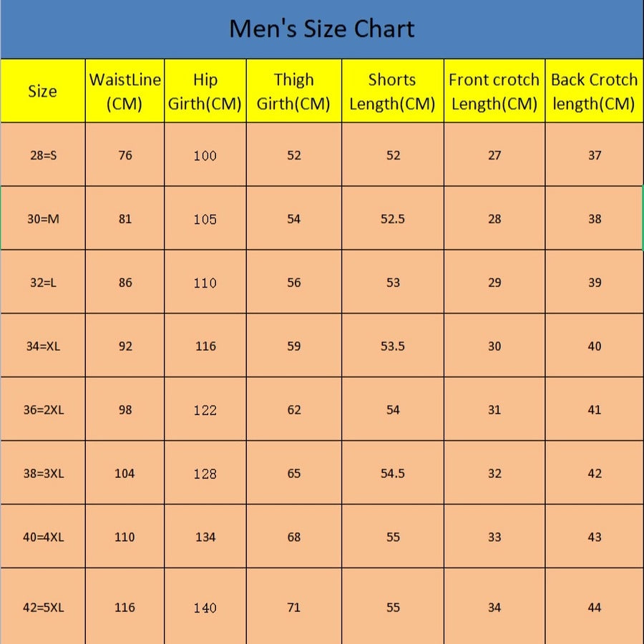Click the WaistLine (CM) header cell
This screenshot has width=644, height=644.
(x=125, y=92)
